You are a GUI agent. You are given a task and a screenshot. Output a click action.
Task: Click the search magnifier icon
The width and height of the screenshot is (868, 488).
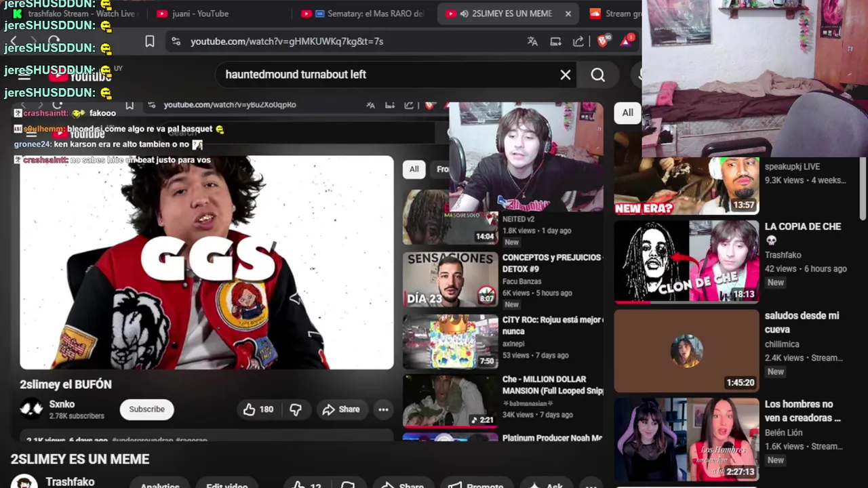(x=597, y=75)
